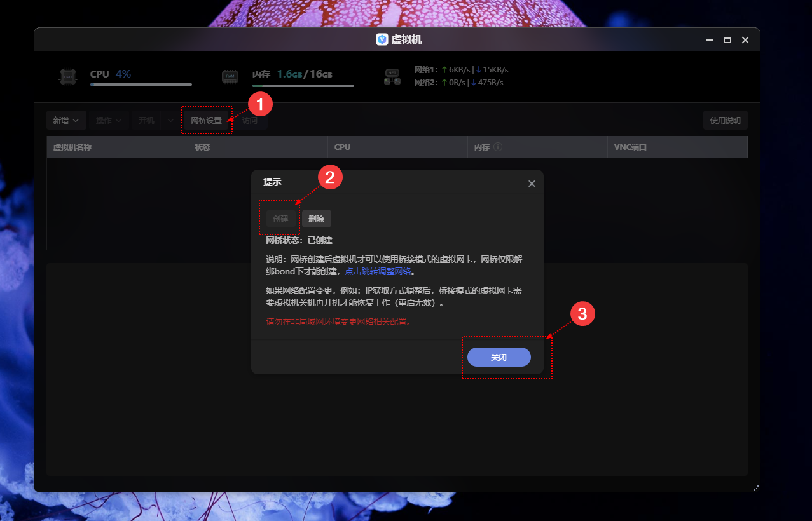Dismiss the 提示 dialog via its X icon
The image size is (812, 521).
point(532,183)
